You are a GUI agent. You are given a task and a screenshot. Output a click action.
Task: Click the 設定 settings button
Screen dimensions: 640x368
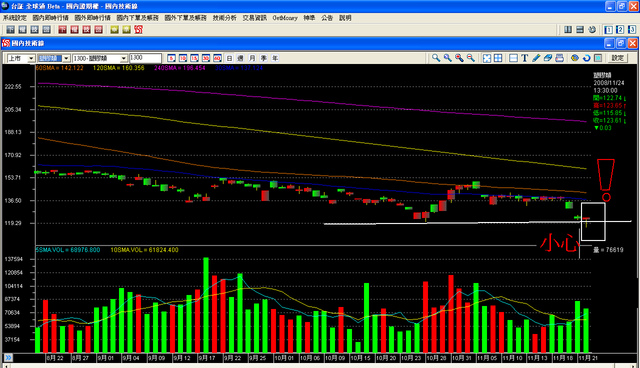pos(618,58)
